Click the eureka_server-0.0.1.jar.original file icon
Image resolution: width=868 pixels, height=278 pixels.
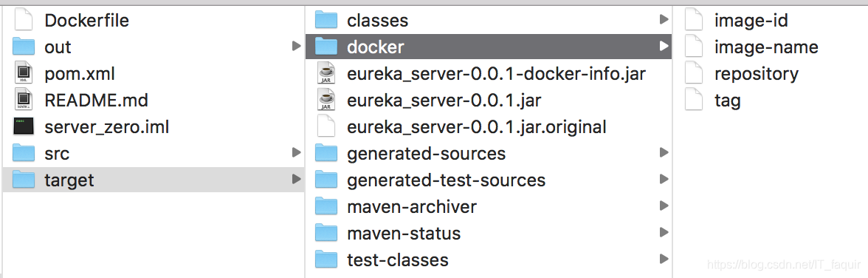[x=326, y=126]
